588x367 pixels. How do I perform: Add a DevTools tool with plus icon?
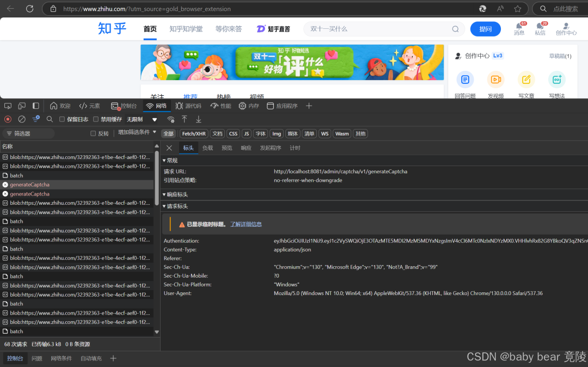pos(309,106)
